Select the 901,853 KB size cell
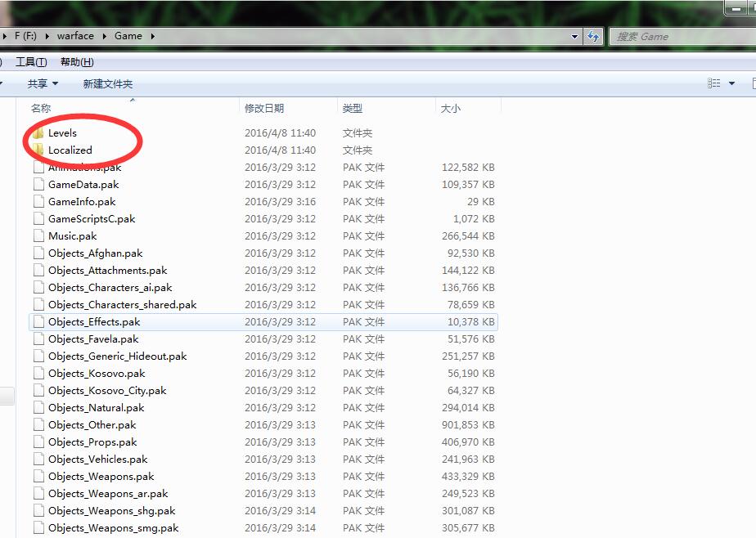Viewport: 756px width, 538px height. click(468, 425)
